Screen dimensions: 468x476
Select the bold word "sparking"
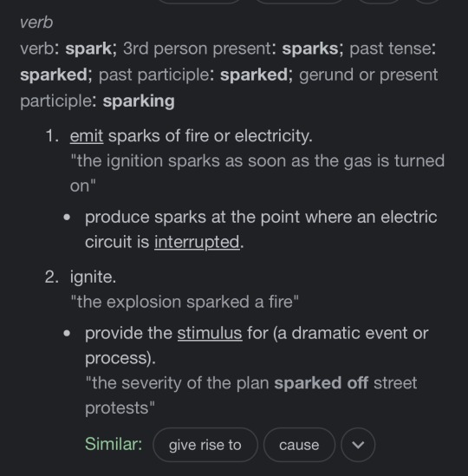(x=139, y=101)
